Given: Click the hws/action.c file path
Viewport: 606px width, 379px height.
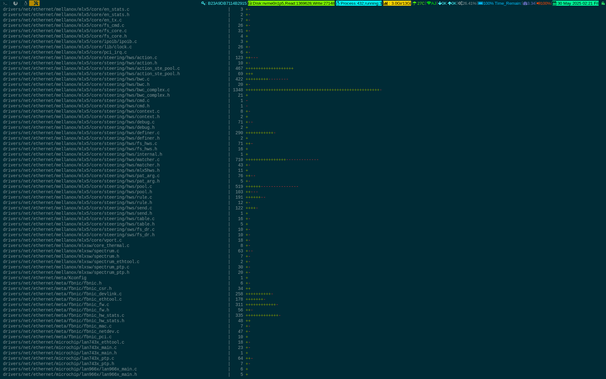Looking at the screenshot, I should point(80,58).
